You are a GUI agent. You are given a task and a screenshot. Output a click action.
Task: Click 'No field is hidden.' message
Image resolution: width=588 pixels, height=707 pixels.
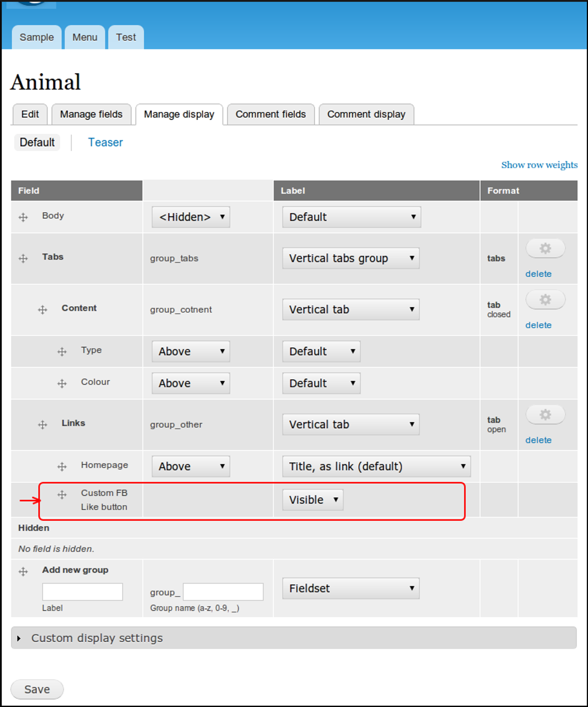point(56,549)
